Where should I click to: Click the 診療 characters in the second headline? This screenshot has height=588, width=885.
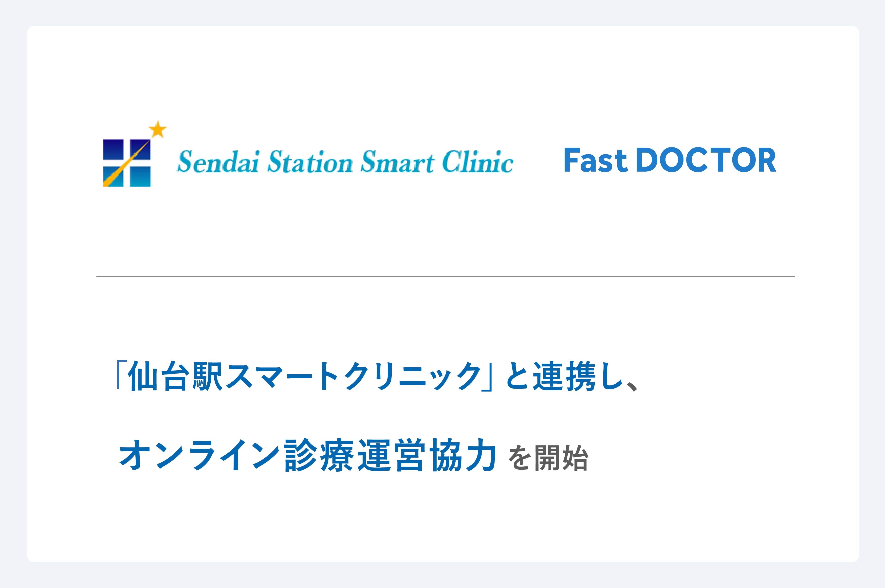click(x=318, y=455)
